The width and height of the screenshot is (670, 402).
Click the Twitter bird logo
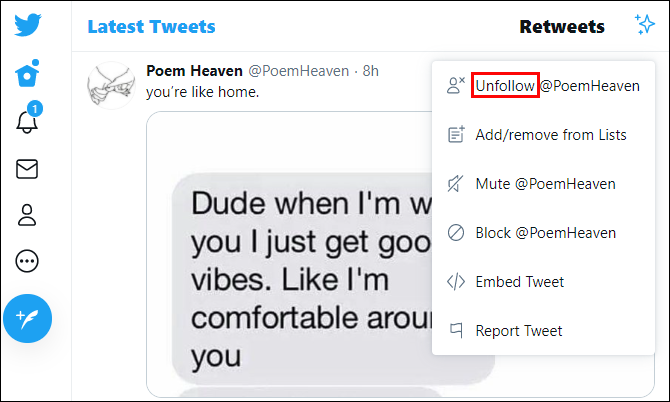click(27, 25)
